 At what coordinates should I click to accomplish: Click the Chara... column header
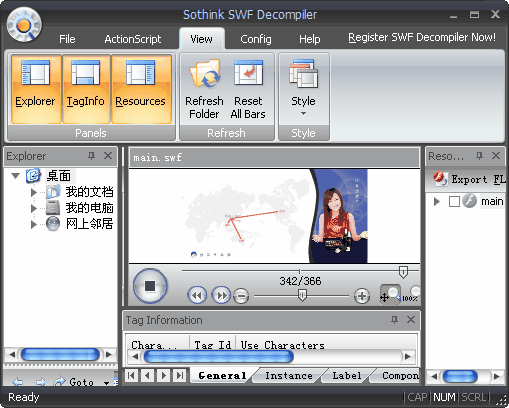[157, 345]
